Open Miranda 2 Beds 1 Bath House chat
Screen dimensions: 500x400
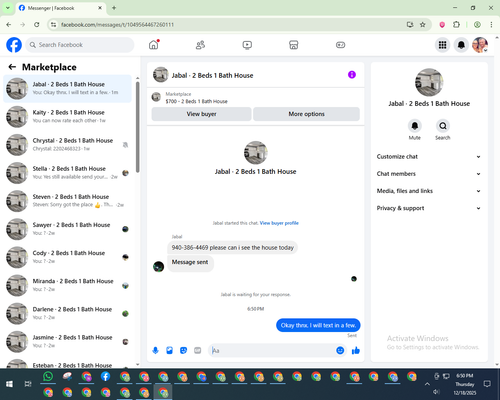click(68, 285)
